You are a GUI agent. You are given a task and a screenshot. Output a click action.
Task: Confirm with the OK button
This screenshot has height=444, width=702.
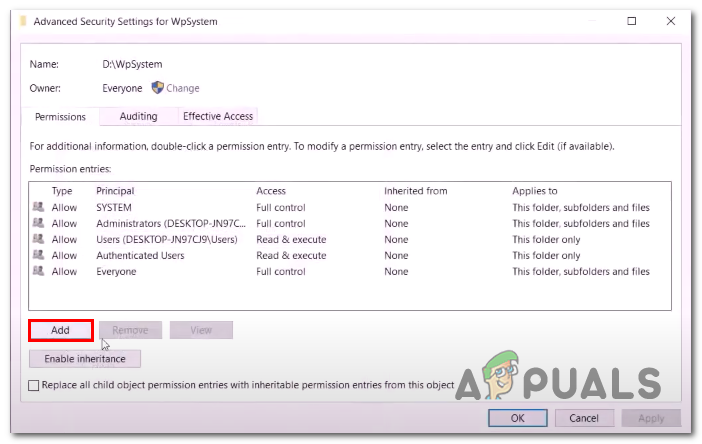[517, 418]
